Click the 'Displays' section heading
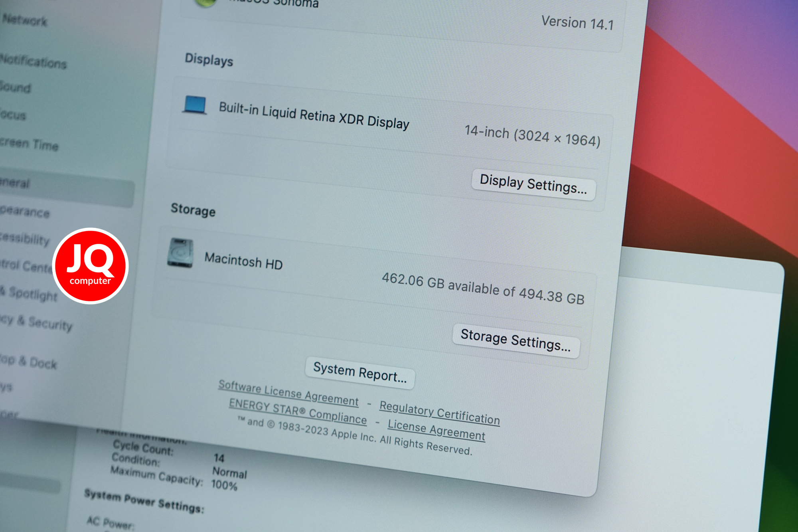Screen dimensions: 798x532 pos(209,60)
